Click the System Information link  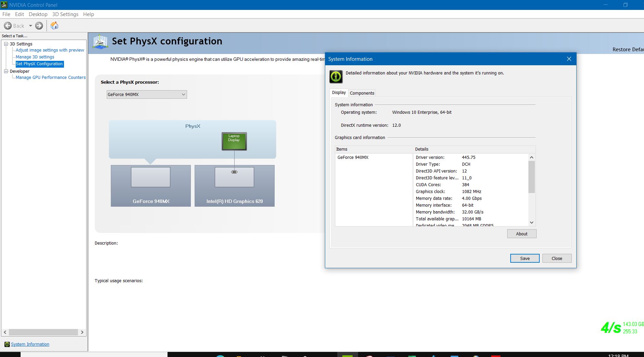(30, 344)
